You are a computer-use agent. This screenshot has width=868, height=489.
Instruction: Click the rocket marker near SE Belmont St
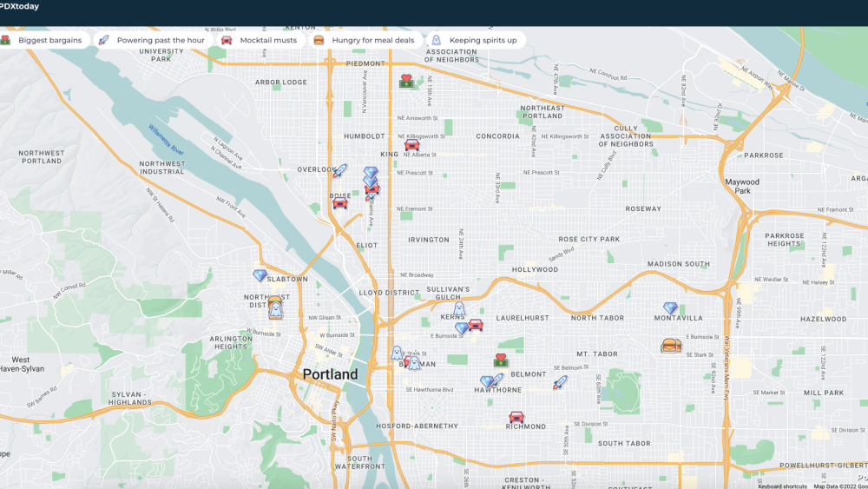[x=560, y=382]
